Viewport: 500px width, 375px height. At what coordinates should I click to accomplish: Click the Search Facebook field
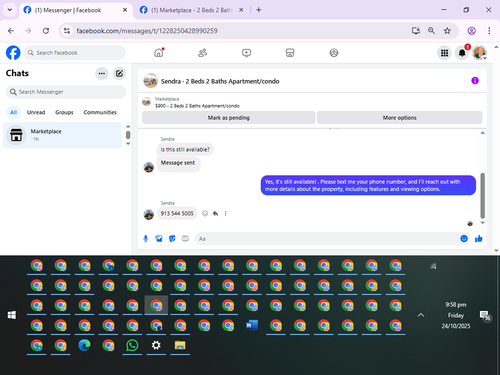75,53
